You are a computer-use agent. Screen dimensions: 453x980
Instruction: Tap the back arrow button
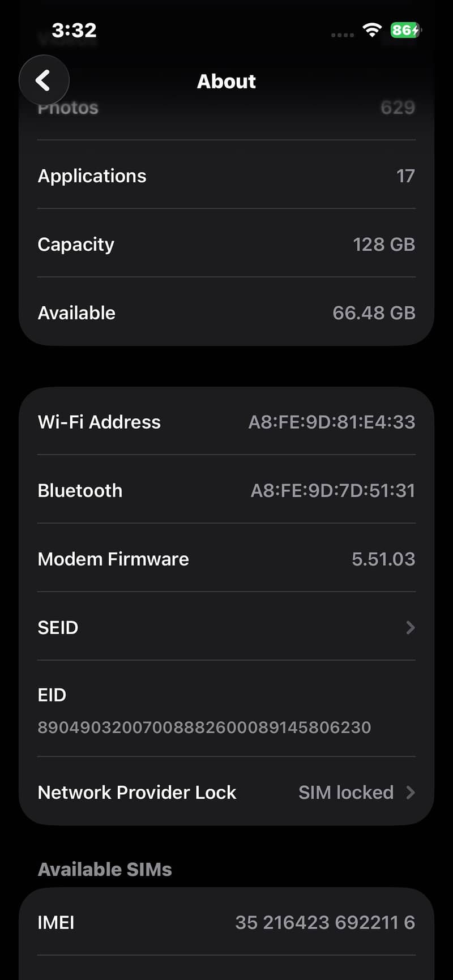click(x=44, y=80)
